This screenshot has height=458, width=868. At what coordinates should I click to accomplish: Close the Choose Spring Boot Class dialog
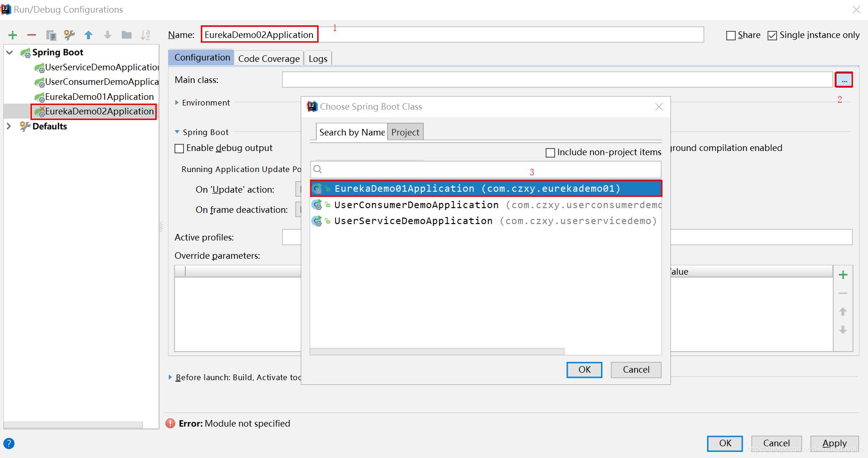pyautogui.click(x=659, y=107)
